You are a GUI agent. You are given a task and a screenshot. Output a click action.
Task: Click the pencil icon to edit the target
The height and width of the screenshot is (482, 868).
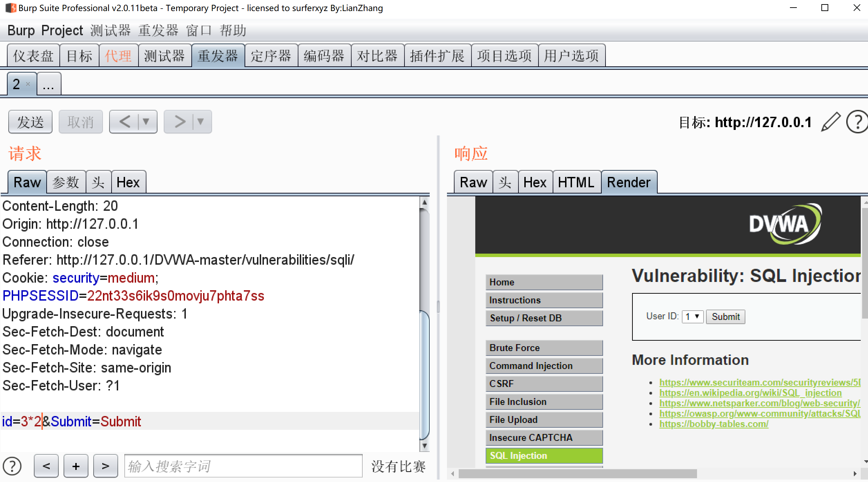(831, 122)
